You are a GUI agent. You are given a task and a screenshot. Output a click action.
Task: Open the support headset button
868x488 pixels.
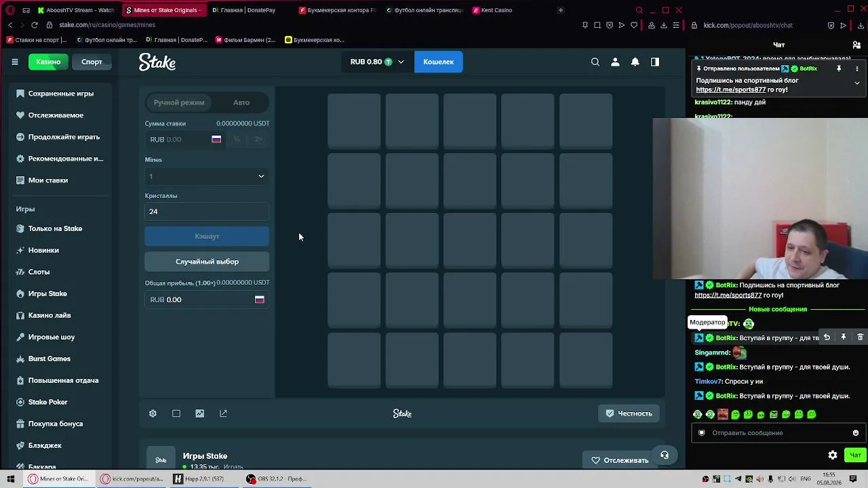click(665, 455)
